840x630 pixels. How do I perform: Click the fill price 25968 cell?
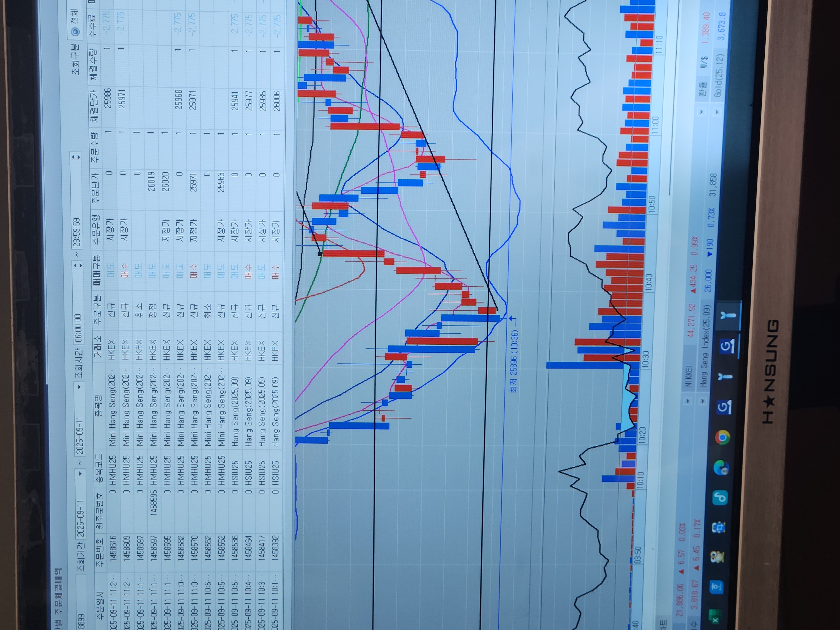pyautogui.click(x=178, y=100)
